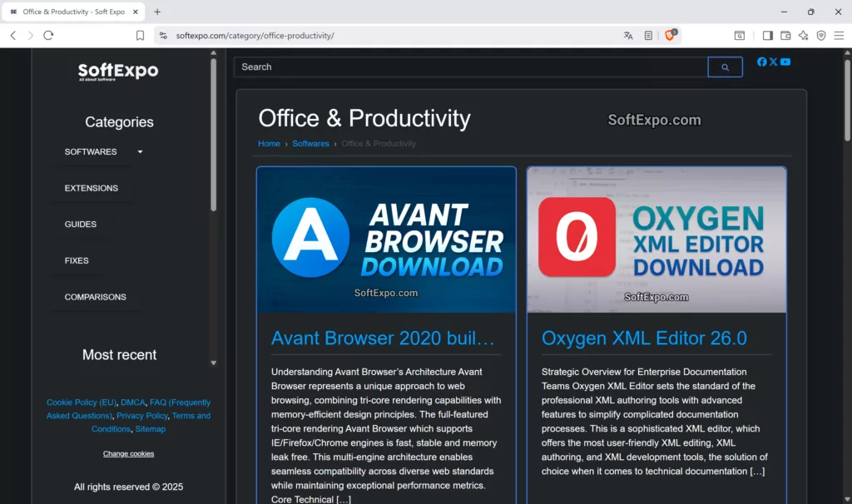
Task: Toggle the bookmark star for this page
Action: [140, 36]
